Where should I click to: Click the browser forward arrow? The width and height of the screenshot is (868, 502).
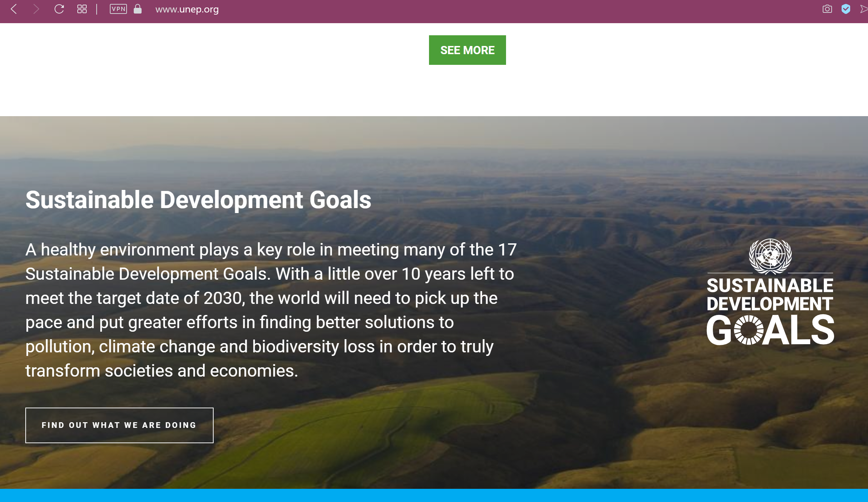point(36,9)
